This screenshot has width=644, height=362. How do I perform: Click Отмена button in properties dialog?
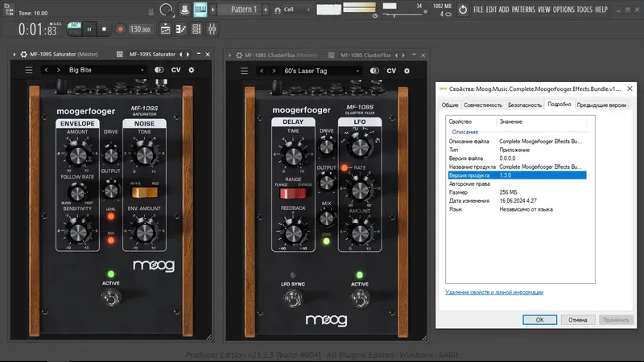click(x=577, y=319)
